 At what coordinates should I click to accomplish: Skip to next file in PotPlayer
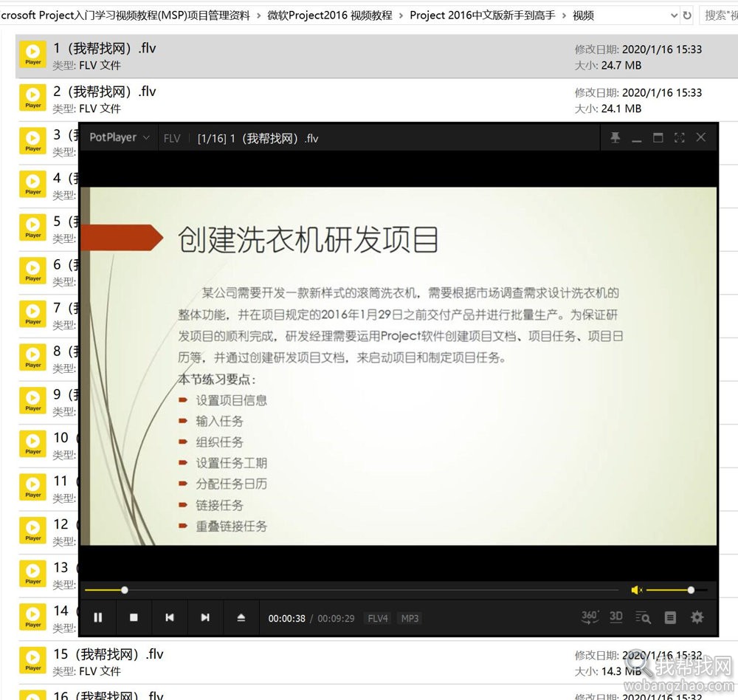coord(205,617)
